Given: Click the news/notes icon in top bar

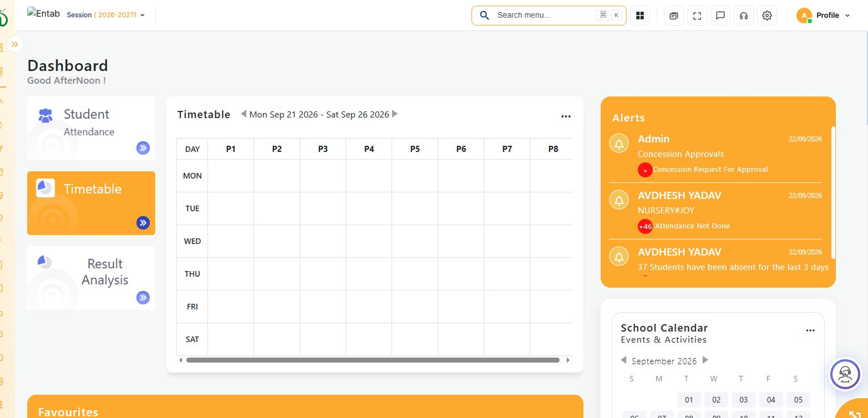Looking at the screenshot, I should pos(673,16).
